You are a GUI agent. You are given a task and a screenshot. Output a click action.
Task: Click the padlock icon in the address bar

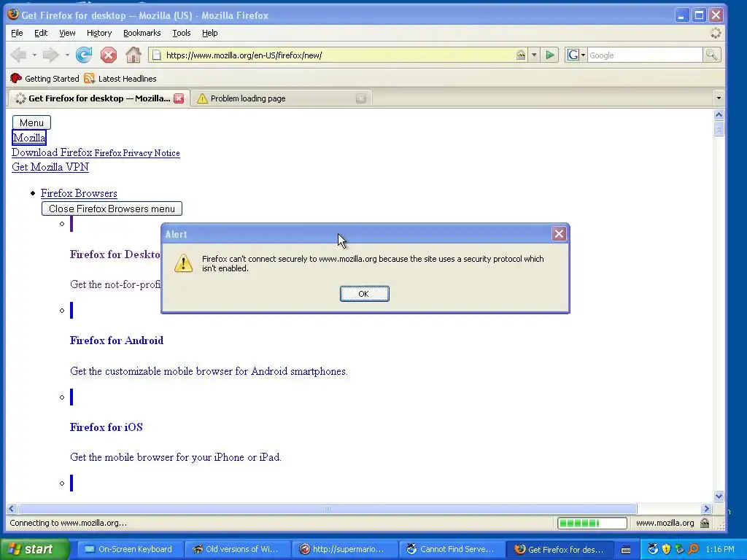[x=521, y=55]
